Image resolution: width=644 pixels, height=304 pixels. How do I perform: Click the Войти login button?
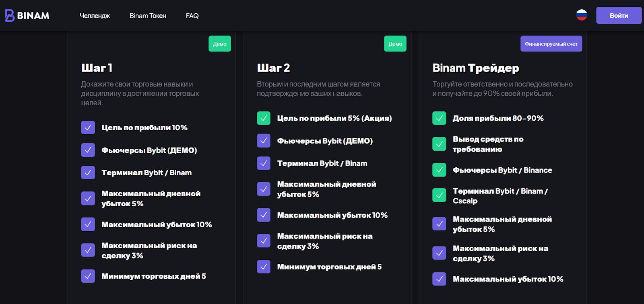(x=619, y=16)
